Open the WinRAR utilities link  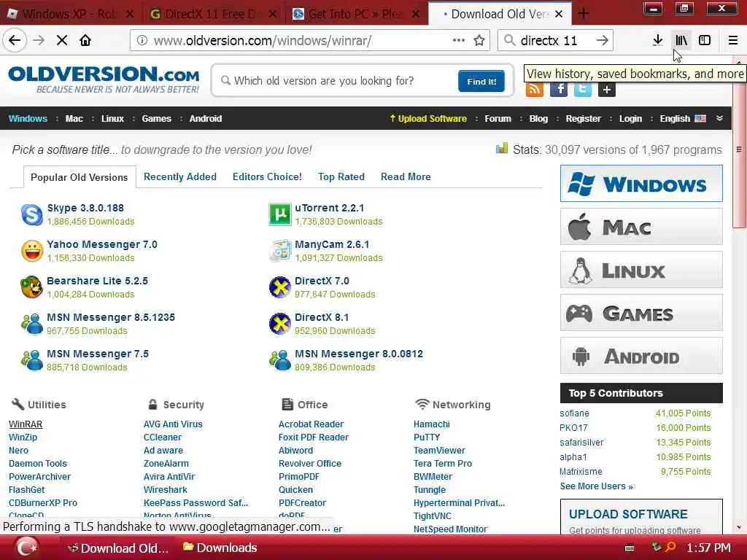point(26,424)
